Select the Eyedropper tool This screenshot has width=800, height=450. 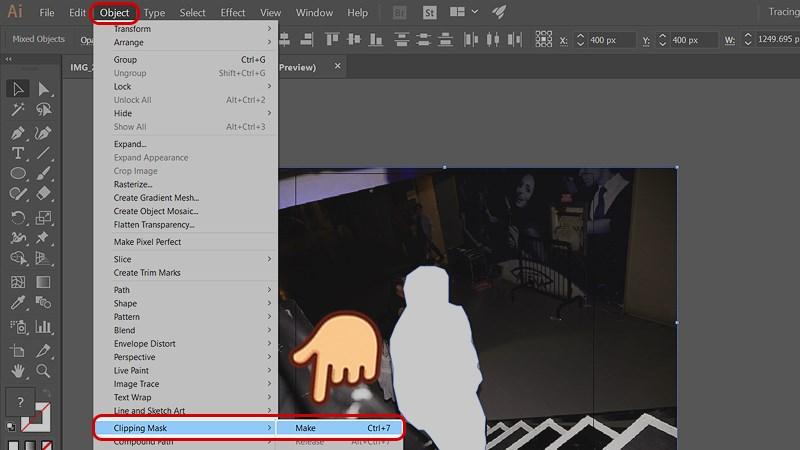click(x=18, y=303)
